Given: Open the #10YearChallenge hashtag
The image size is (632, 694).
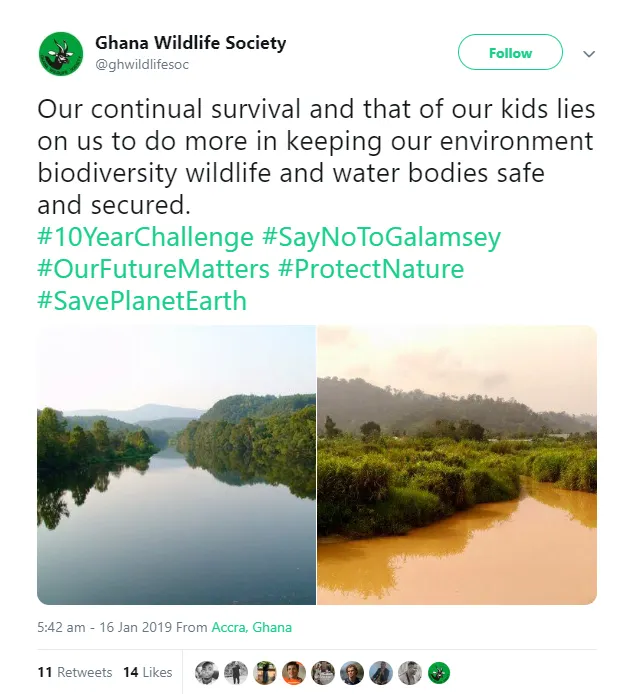Looking at the screenshot, I should coord(145,238).
